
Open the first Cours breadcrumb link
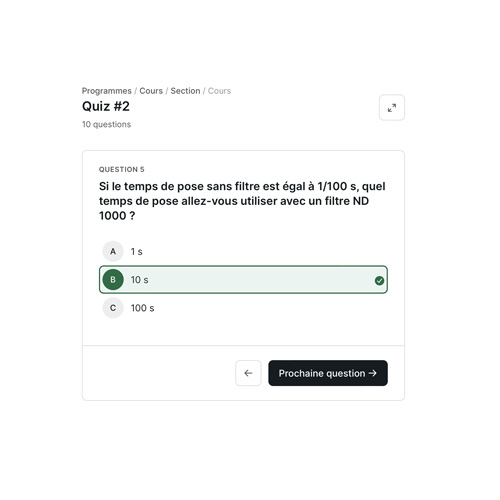[x=151, y=91]
